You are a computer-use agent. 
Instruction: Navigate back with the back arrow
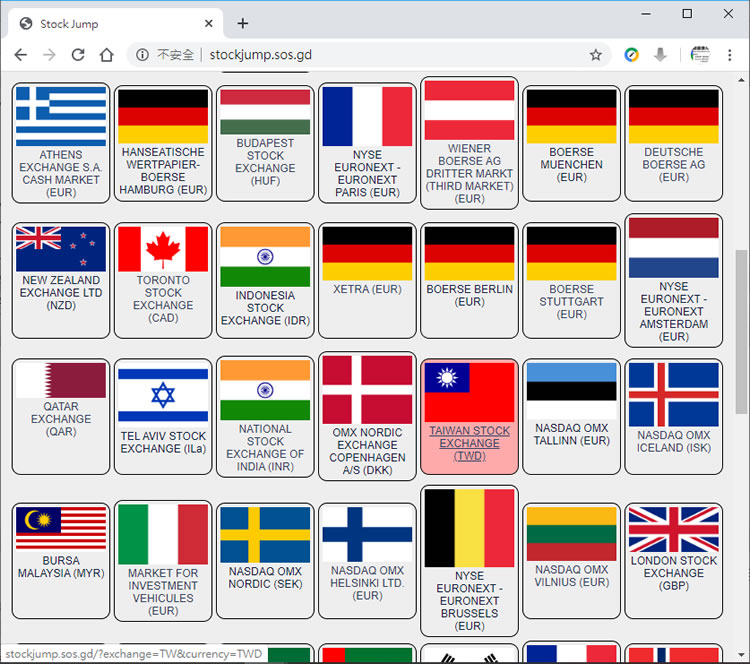pyautogui.click(x=21, y=55)
